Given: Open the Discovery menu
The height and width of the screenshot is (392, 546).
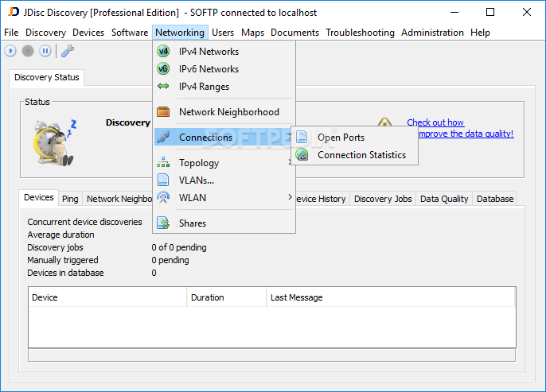Looking at the screenshot, I should click(45, 33).
